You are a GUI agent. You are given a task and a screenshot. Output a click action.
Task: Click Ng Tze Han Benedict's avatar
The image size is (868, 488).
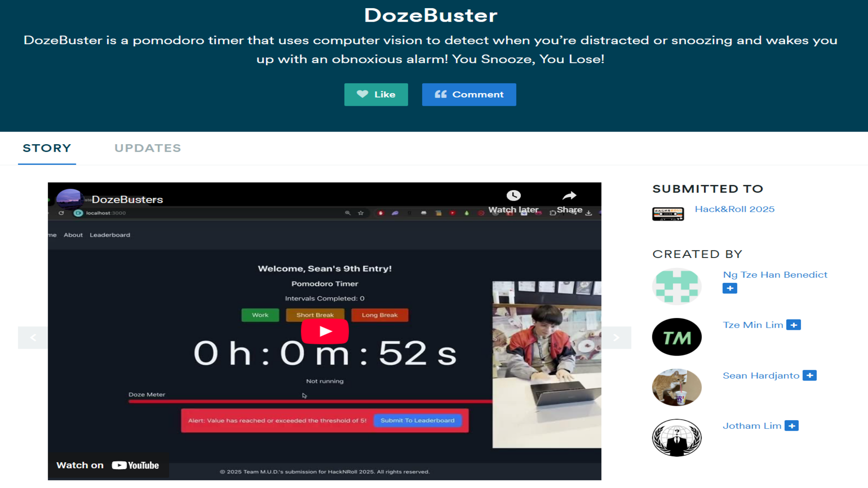(677, 286)
